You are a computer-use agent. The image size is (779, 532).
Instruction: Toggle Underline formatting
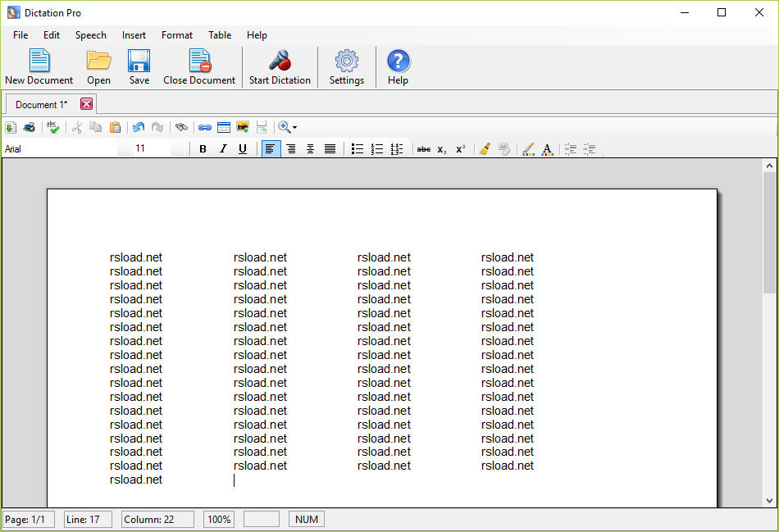(x=243, y=149)
